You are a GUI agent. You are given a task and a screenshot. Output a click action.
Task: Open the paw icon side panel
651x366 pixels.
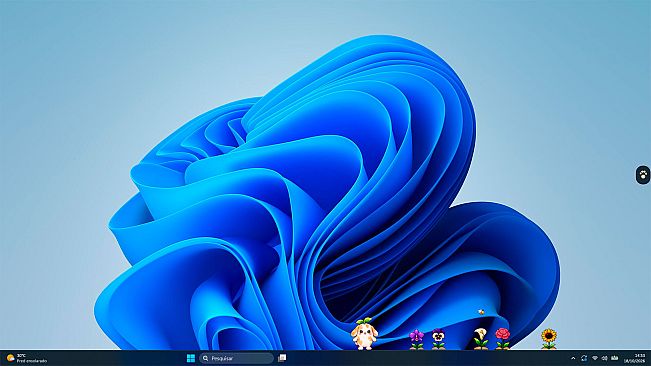coord(643,174)
